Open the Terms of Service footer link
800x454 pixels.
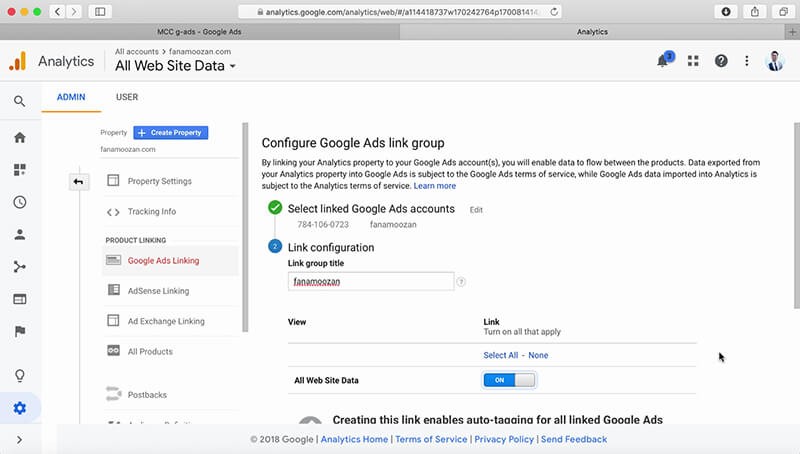click(x=431, y=439)
